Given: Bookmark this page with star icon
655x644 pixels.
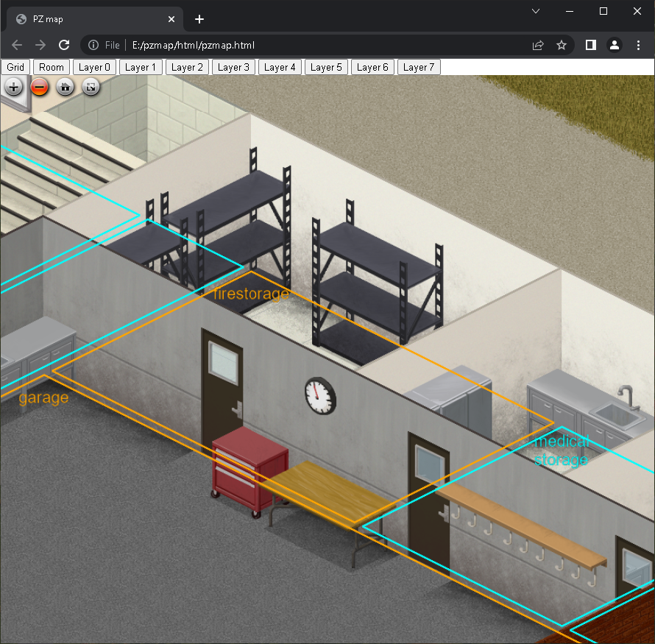Looking at the screenshot, I should point(562,45).
